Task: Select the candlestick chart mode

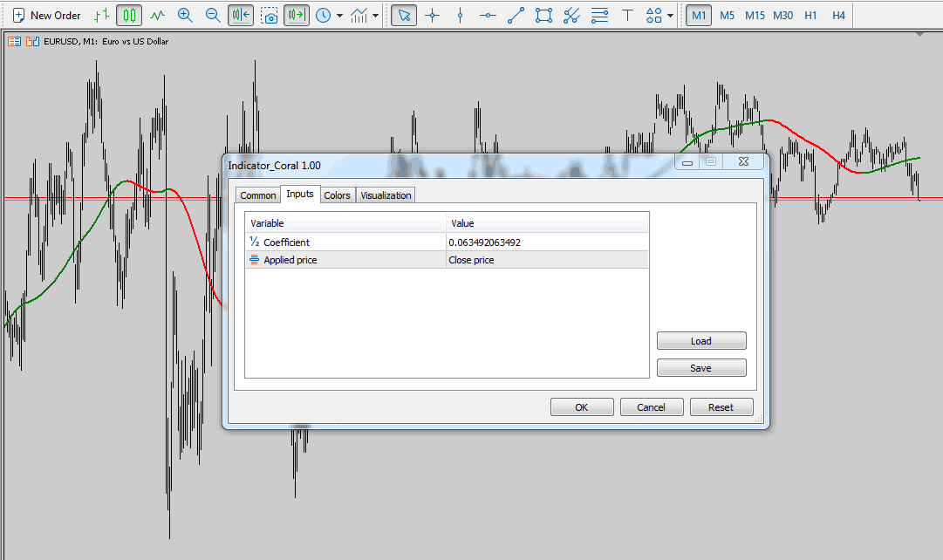Action: pos(129,15)
